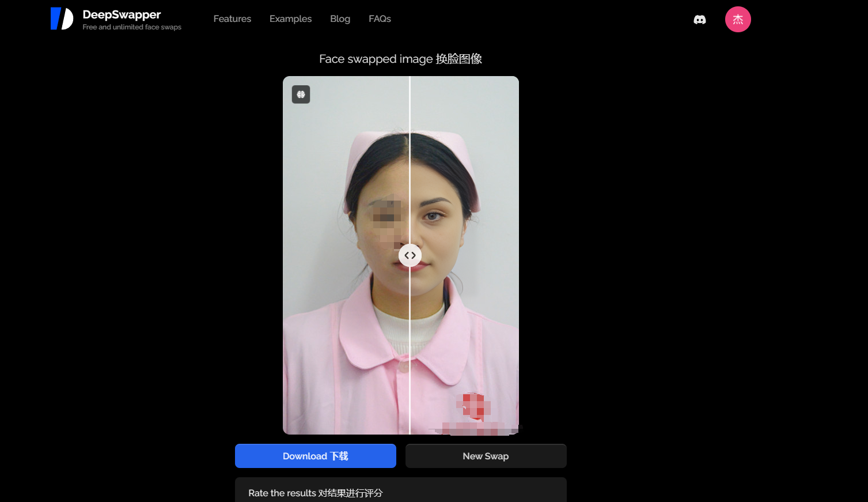Open the pink user avatar menu
The width and height of the screenshot is (868, 502).
(738, 20)
